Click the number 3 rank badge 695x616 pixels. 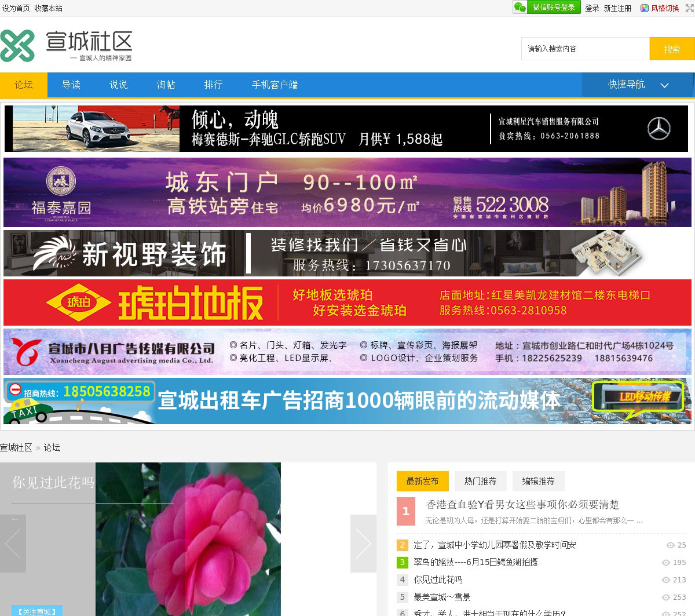(x=403, y=562)
